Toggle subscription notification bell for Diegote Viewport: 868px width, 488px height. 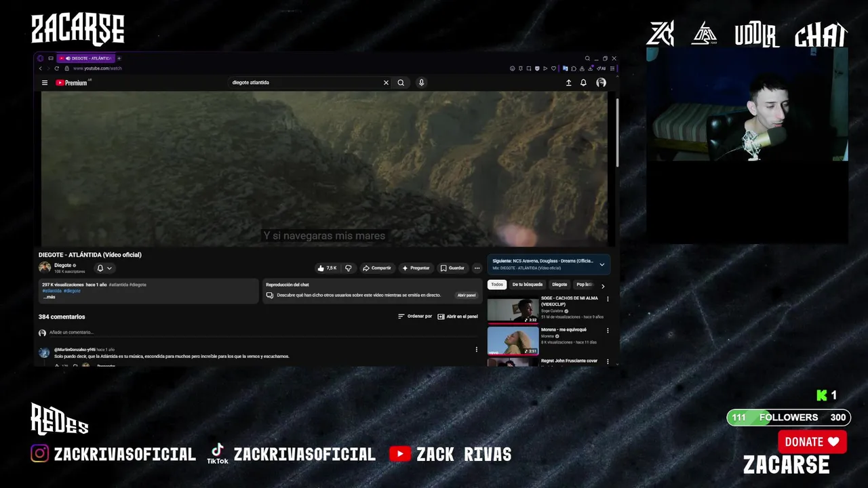(x=104, y=268)
